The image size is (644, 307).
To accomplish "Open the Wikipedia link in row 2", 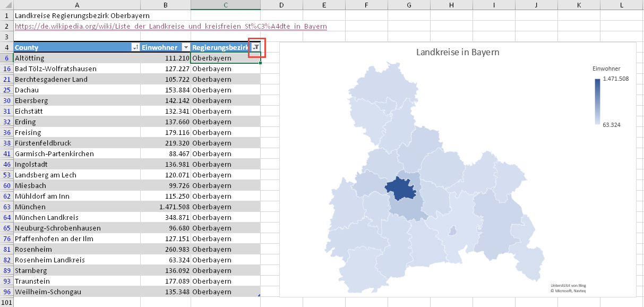I will coord(170,26).
